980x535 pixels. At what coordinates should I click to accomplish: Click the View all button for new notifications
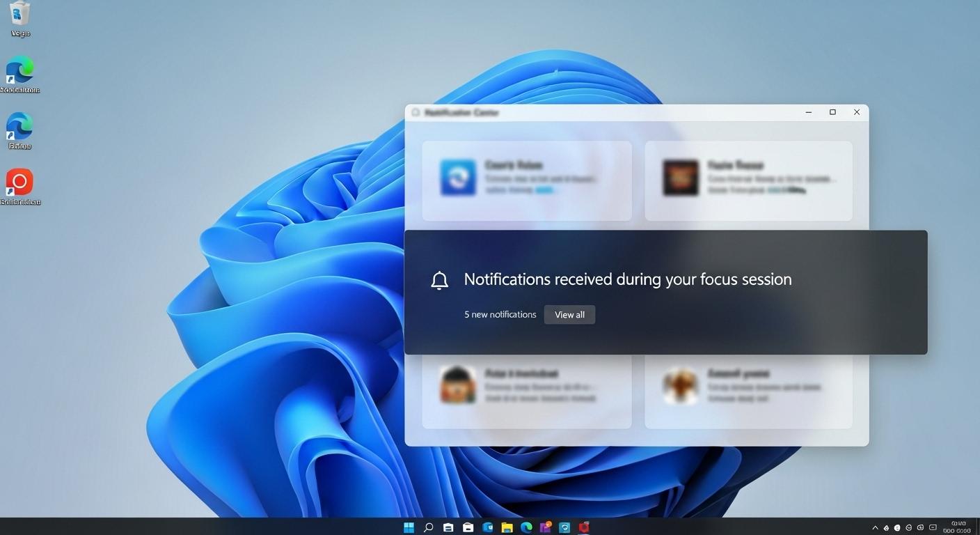(x=569, y=314)
